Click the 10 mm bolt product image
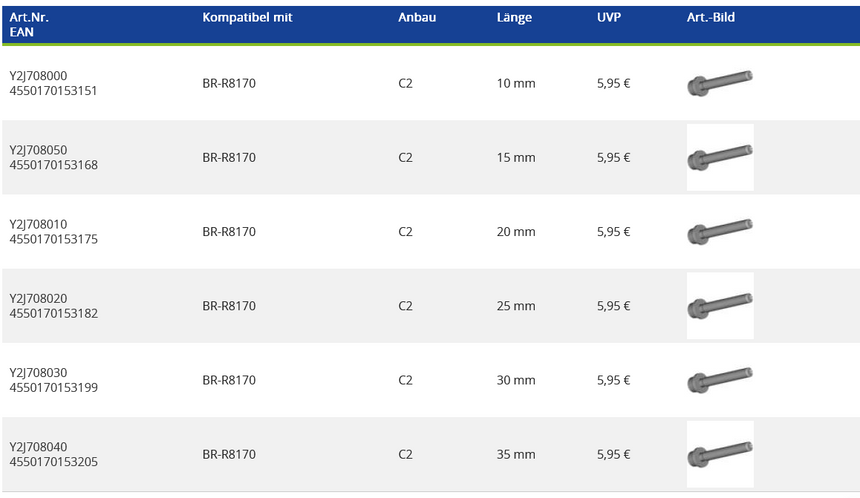Viewport: 860px width, 498px height. point(720,83)
